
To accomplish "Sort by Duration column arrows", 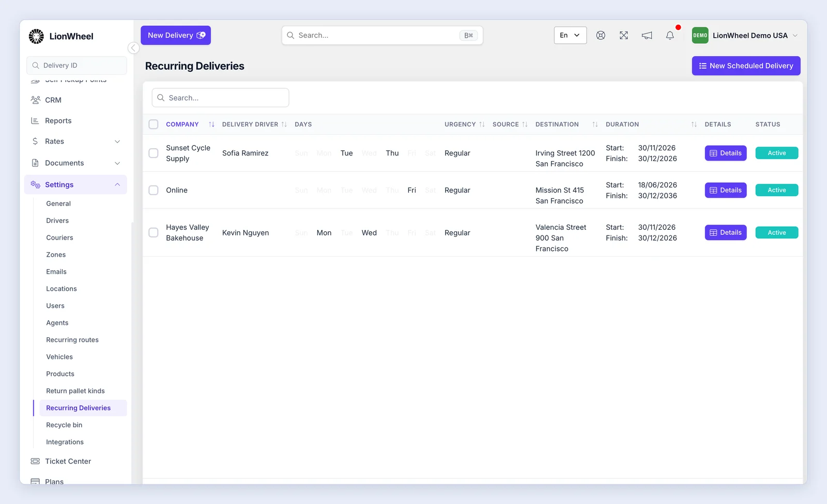I will (694, 124).
